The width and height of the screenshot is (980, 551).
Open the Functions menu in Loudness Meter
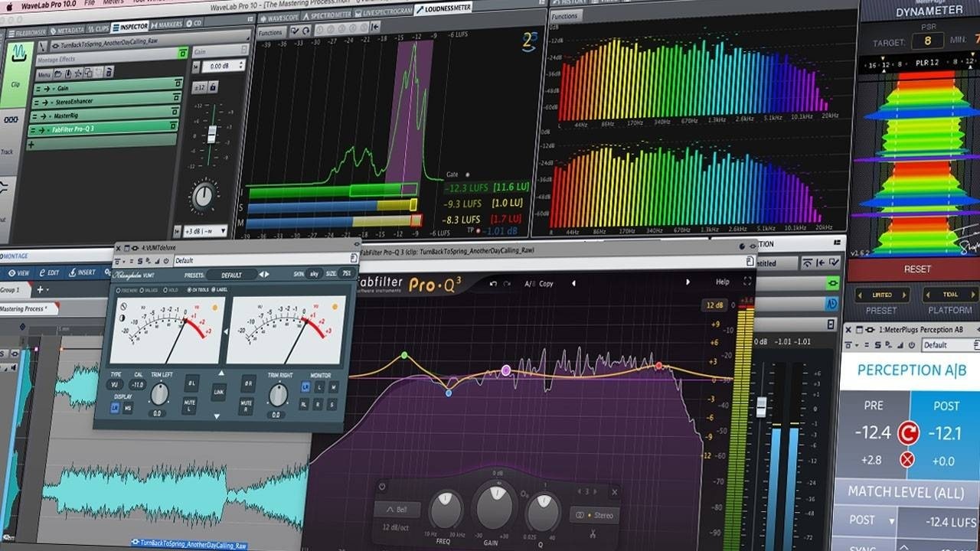270,33
